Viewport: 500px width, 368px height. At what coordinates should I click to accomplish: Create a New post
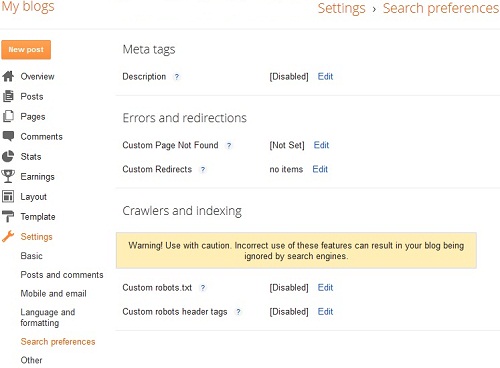(26, 50)
